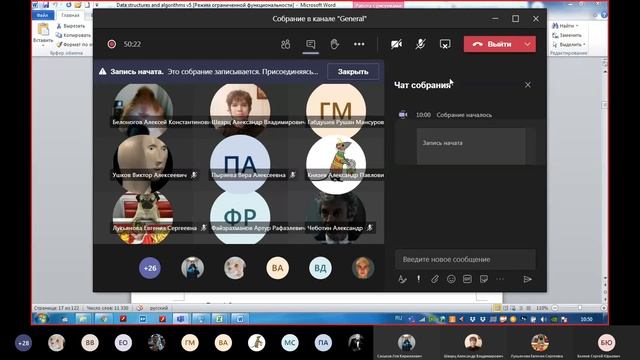Open Excel from the Windows taskbar
The image size is (640, 360).
(220, 319)
